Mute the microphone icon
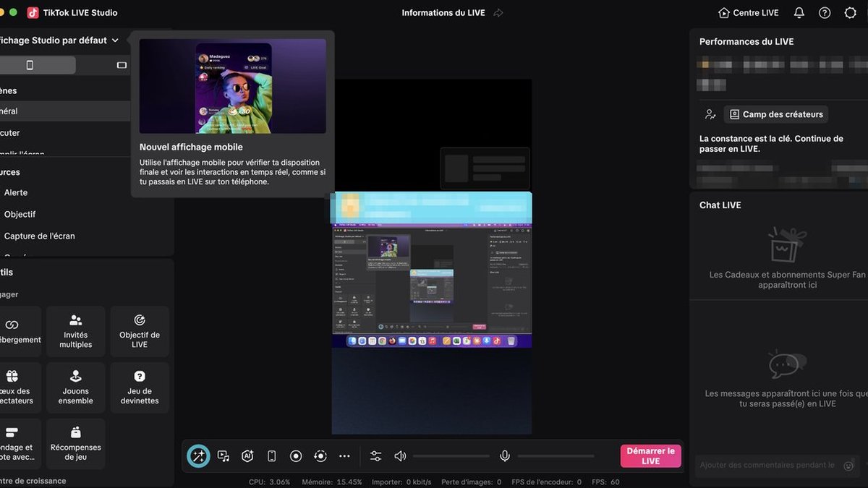The height and width of the screenshot is (488, 868). (x=505, y=456)
